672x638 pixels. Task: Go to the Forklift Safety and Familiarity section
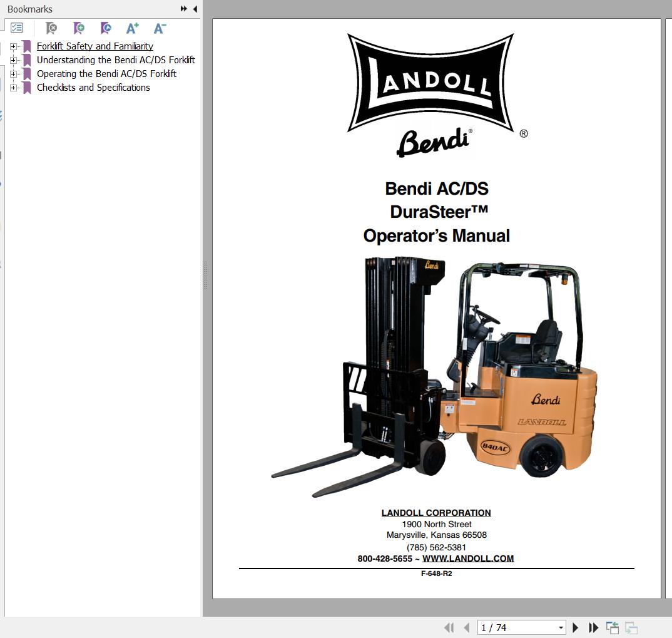click(x=94, y=46)
